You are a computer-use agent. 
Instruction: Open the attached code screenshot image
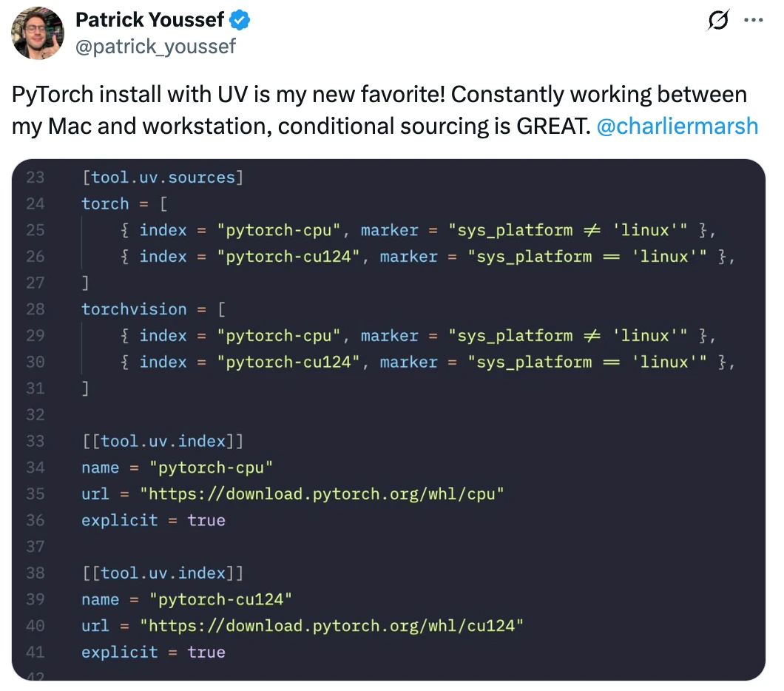point(388,419)
